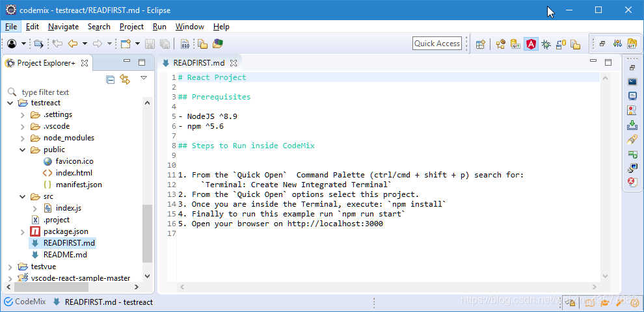Expand the index.js node
The width and height of the screenshot is (644, 312).
[35, 208]
